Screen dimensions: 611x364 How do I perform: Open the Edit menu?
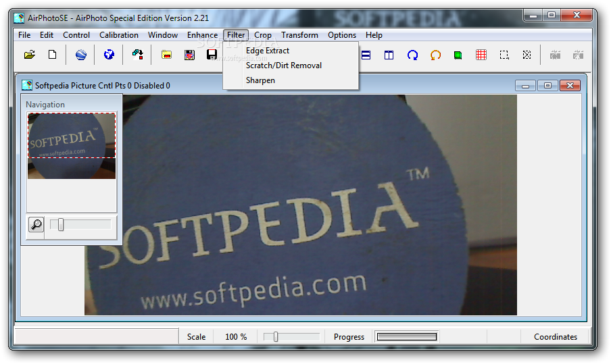47,35
